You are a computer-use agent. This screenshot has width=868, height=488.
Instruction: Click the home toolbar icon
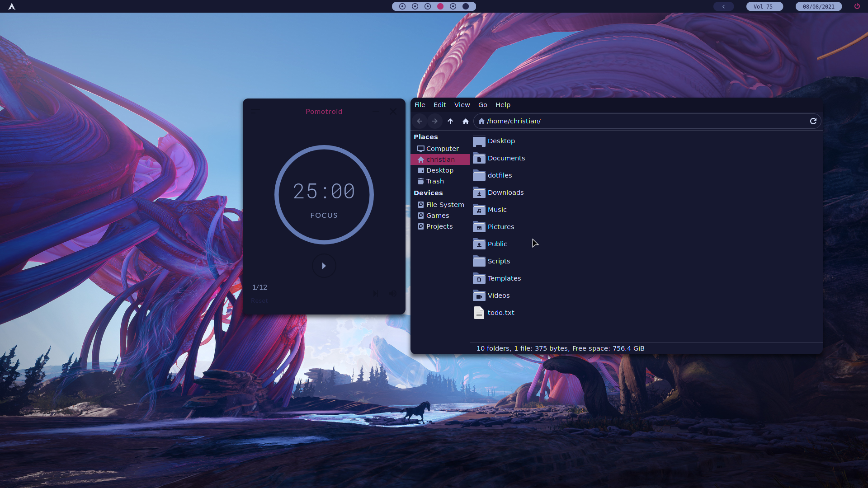(466, 121)
